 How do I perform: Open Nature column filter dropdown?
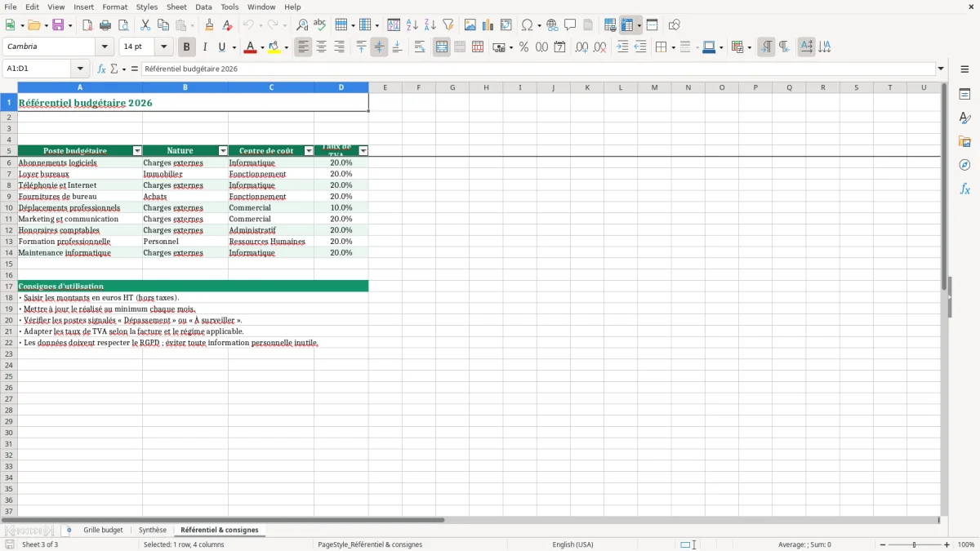click(223, 151)
